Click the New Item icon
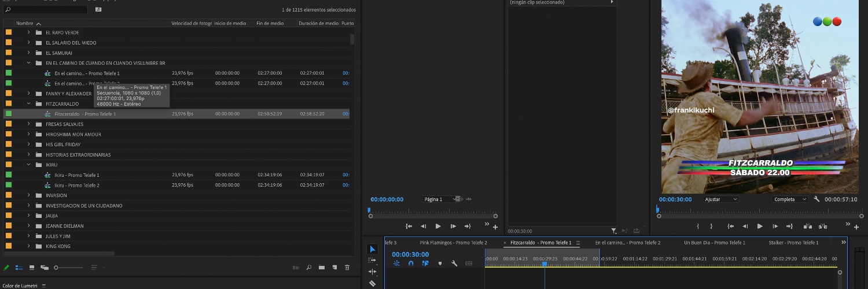Image resolution: width=868 pixels, height=289 pixels. (334, 268)
